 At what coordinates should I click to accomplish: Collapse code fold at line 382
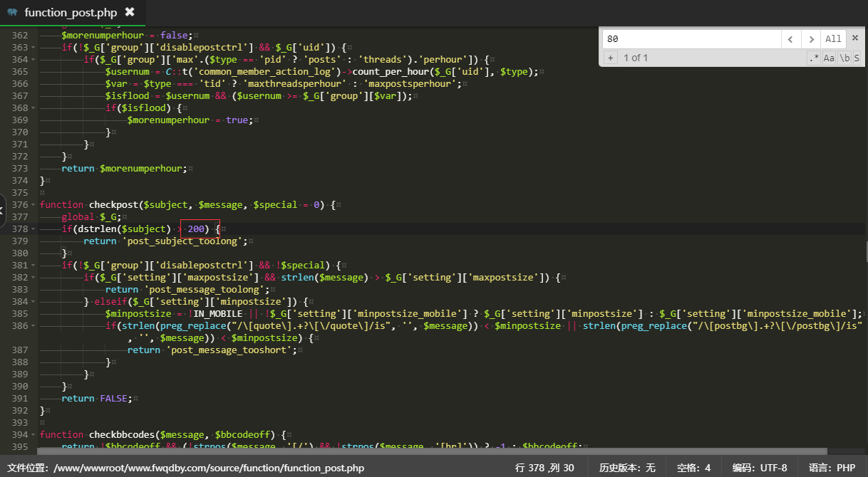click(x=34, y=278)
